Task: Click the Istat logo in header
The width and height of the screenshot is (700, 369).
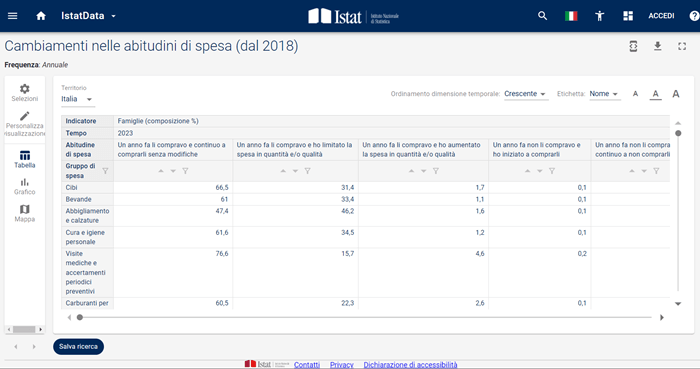Action: click(353, 16)
